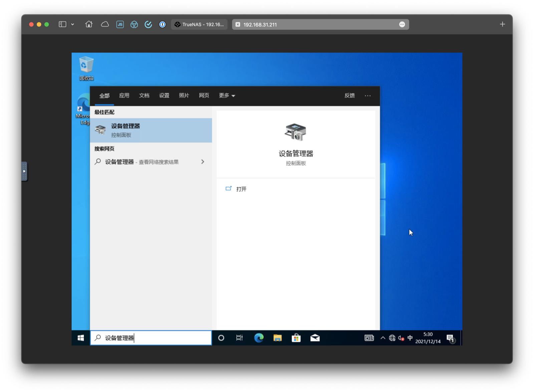Open File Explorer from the taskbar

[278, 338]
